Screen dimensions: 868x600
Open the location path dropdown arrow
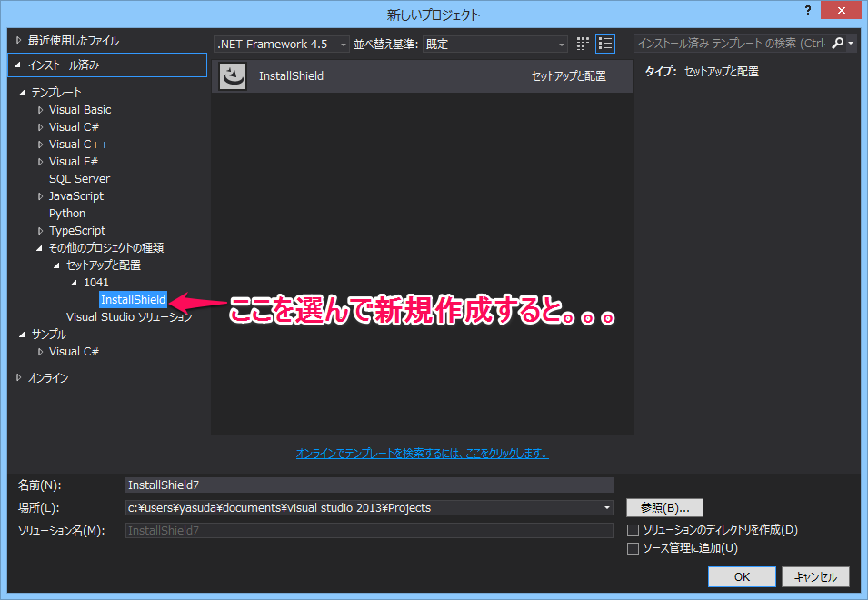[x=607, y=507]
